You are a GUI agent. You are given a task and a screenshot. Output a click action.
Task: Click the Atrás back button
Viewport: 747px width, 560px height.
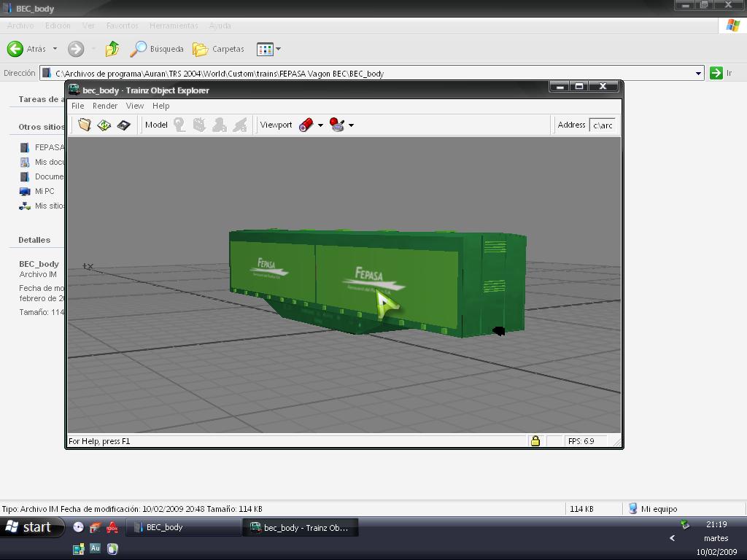tap(27, 49)
